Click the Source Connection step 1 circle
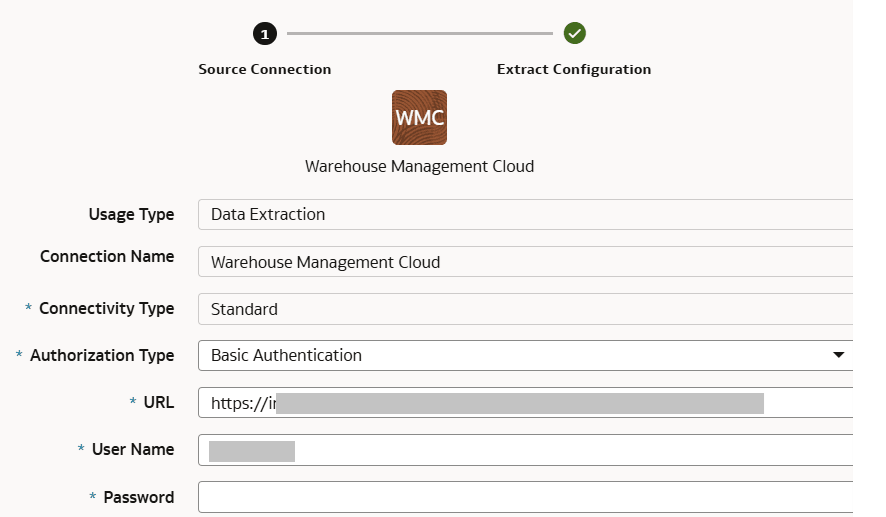The height and width of the screenshot is (517, 886). coord(264,34)
